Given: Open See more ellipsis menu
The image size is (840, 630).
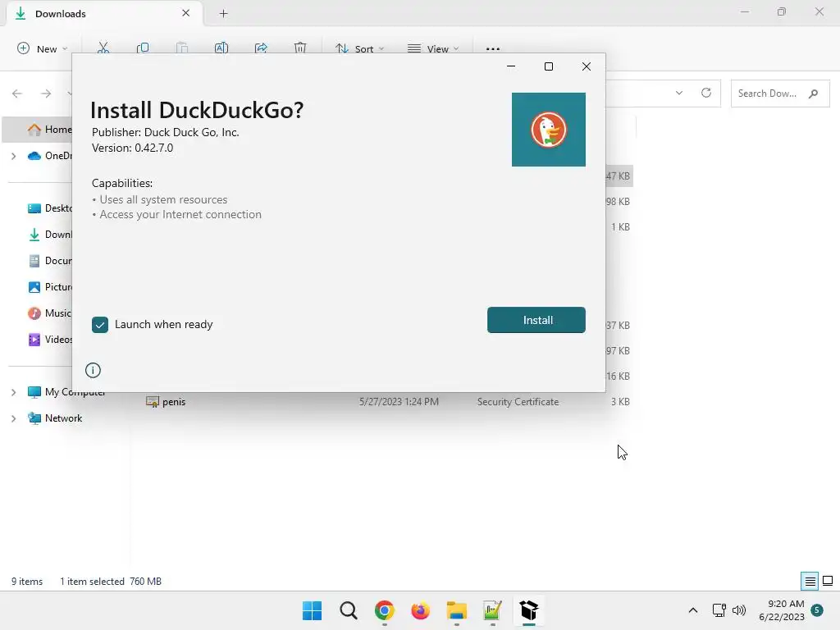Looking at the screenshot, I should click(493, 48).
